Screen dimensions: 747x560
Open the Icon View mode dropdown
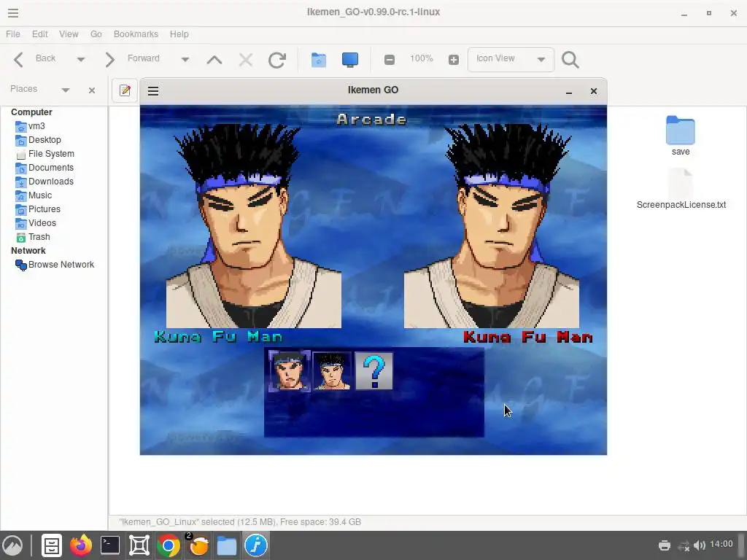[x=511, y=60]
